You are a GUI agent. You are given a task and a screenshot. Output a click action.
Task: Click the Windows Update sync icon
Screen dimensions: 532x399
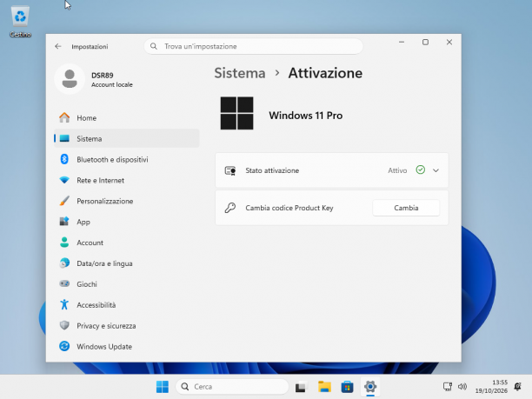pos(64,346)
